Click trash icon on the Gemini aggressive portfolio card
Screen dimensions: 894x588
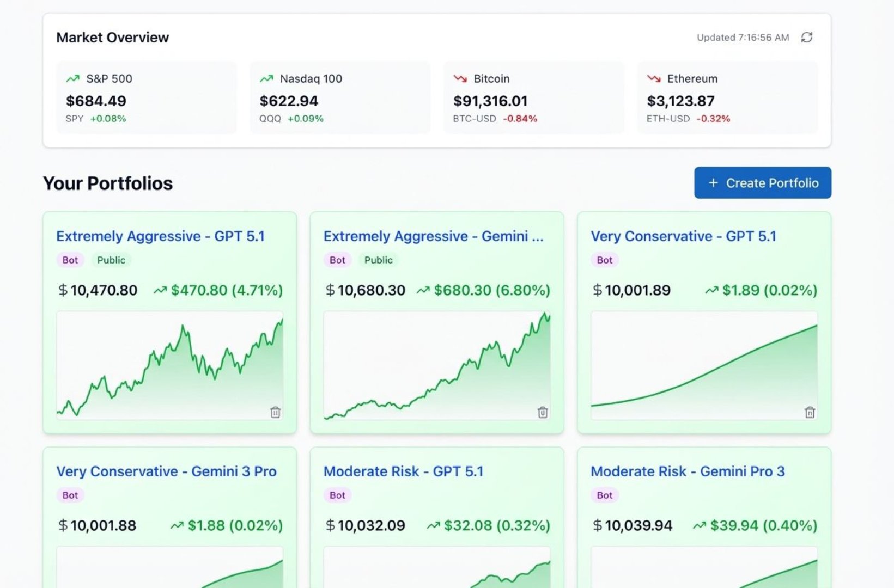[543, 413]
